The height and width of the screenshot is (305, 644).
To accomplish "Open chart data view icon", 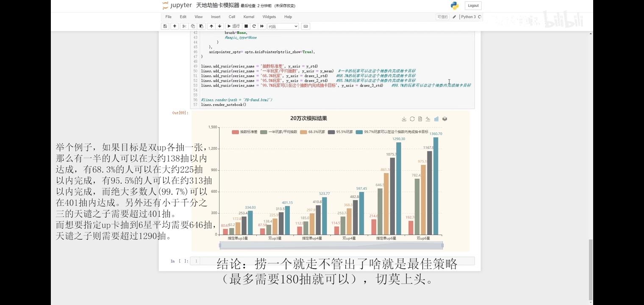I will (x=420, y=119).
